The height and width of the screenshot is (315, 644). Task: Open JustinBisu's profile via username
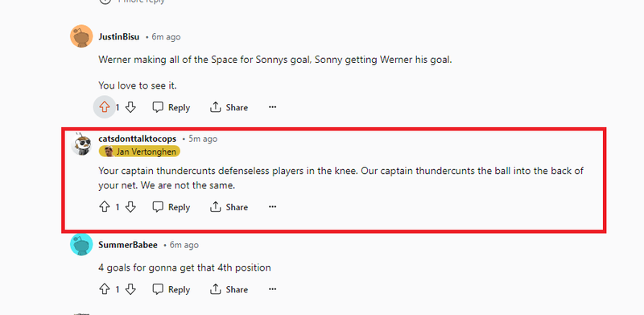[118, 37]
